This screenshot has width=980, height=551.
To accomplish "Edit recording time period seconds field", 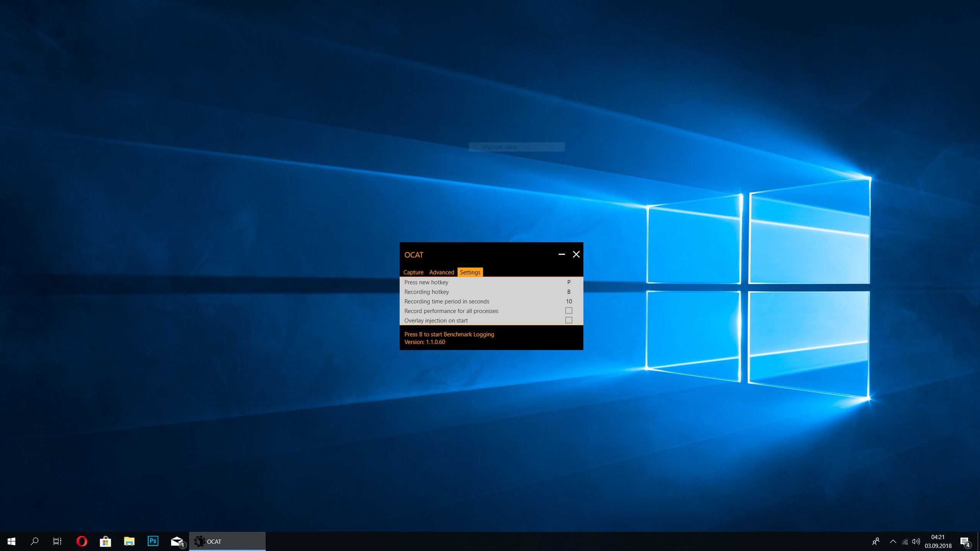I will click(x=568, y=301).
